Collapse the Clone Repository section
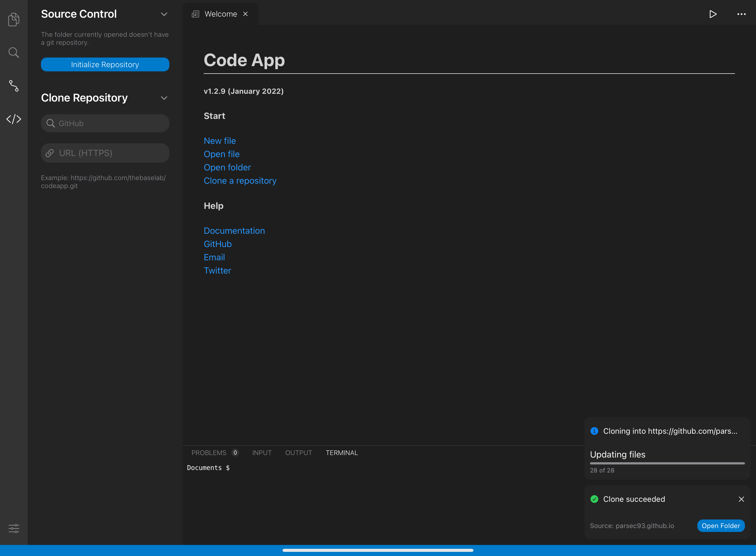The height and width of the screenshot is (556, 756). tap(164, 98)
